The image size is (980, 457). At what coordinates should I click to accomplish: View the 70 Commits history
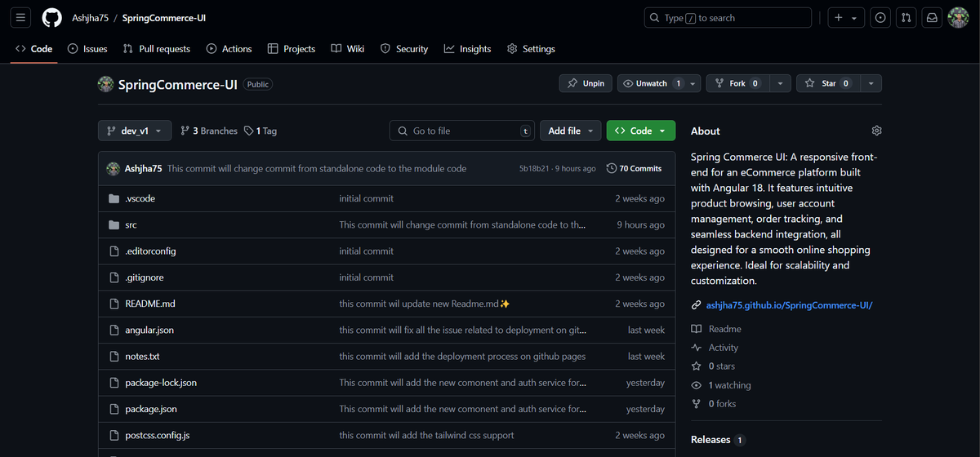(x=635, y=168)
